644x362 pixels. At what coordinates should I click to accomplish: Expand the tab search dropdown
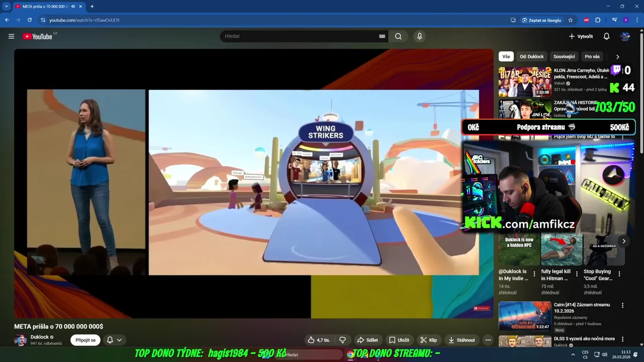[7, 7]
